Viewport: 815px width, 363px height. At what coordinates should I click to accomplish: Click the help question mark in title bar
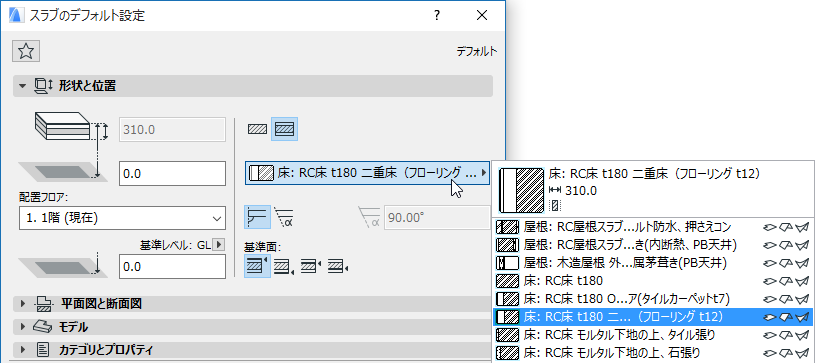click(x=437, y=16)
